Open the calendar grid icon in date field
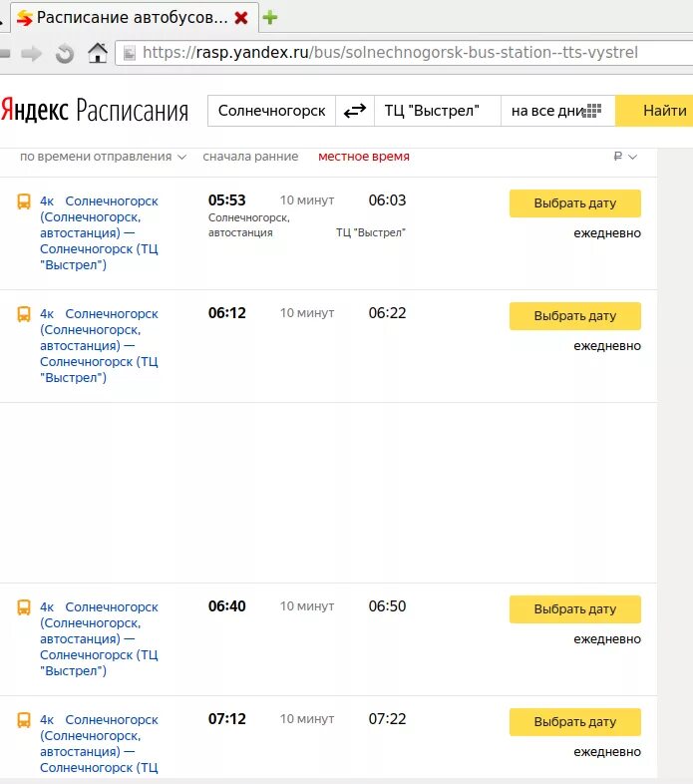Viewport: 693px width, 784px height. click(593, 111)
